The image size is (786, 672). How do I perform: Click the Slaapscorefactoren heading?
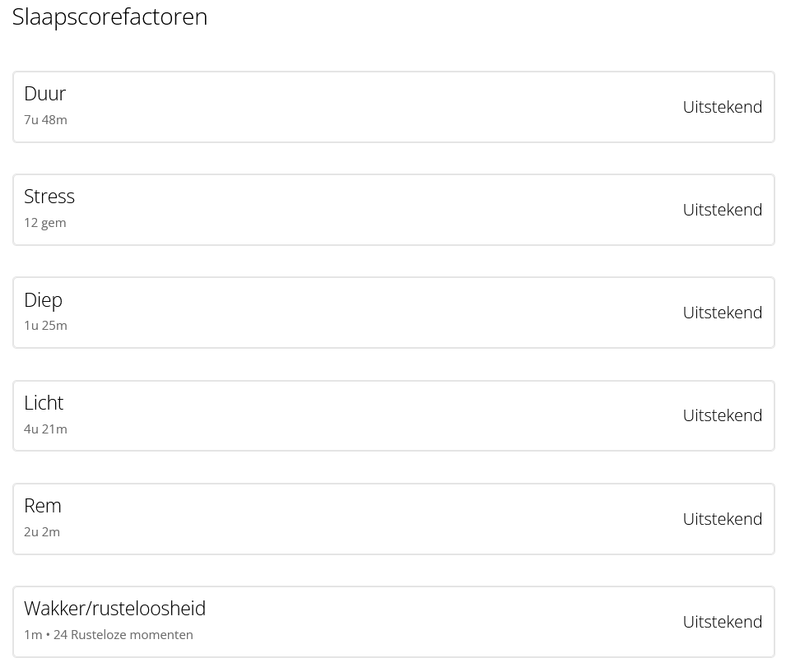click(109, 16)
